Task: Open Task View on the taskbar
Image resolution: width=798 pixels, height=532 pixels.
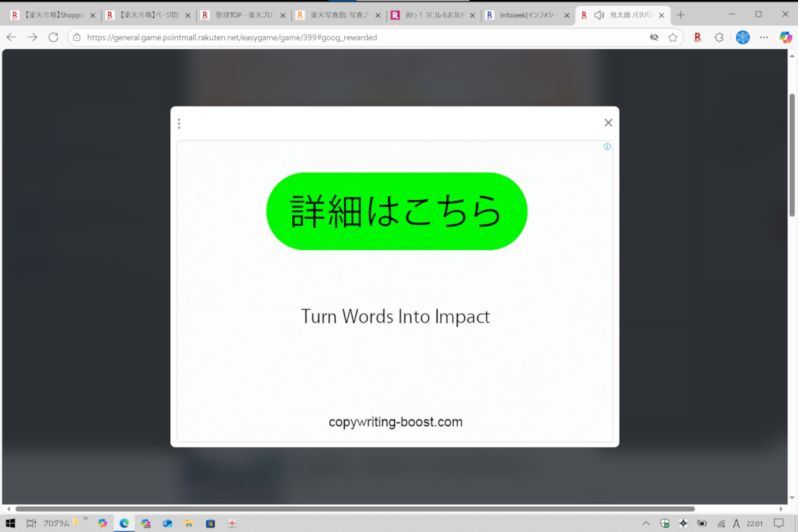Action: pos(31,523)
